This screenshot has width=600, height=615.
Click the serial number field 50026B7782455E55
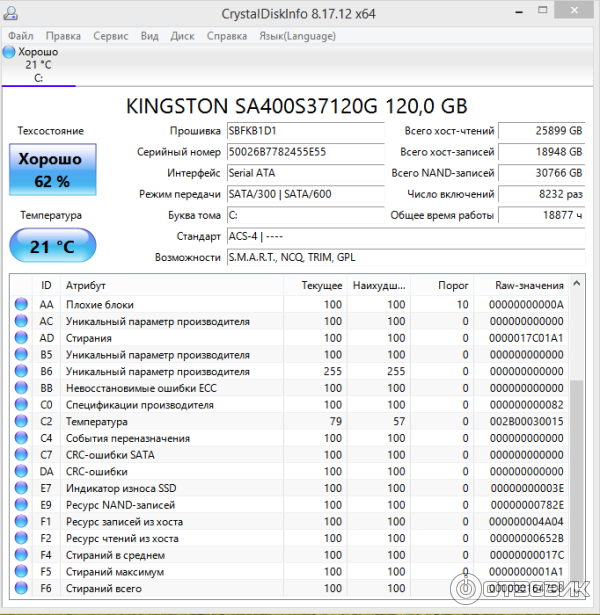[305, 152]
